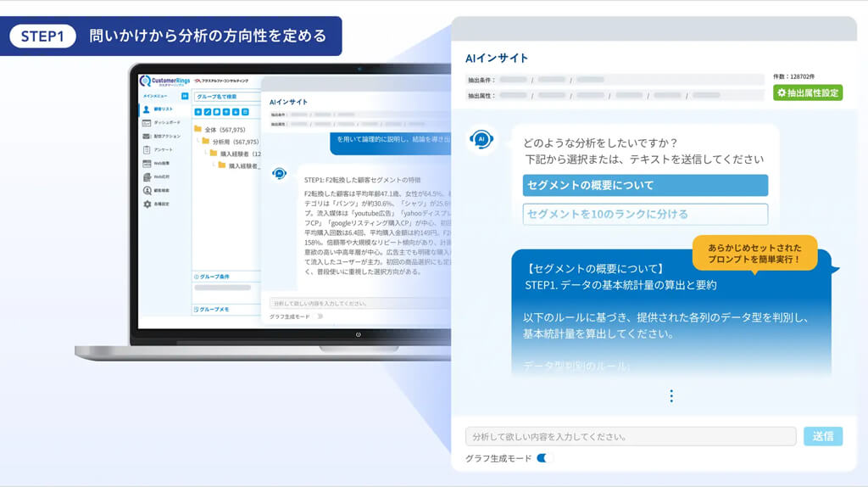Screen dimensions: 868x487
Task: Collapse the メインメニュー sidebar toggle
Action: point(185,97)
